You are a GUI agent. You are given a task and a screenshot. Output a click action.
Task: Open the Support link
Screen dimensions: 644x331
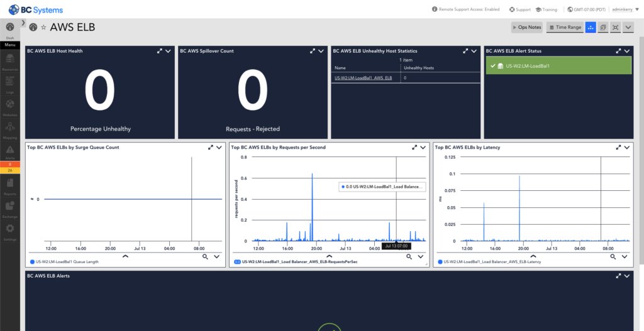click(520, 9)
